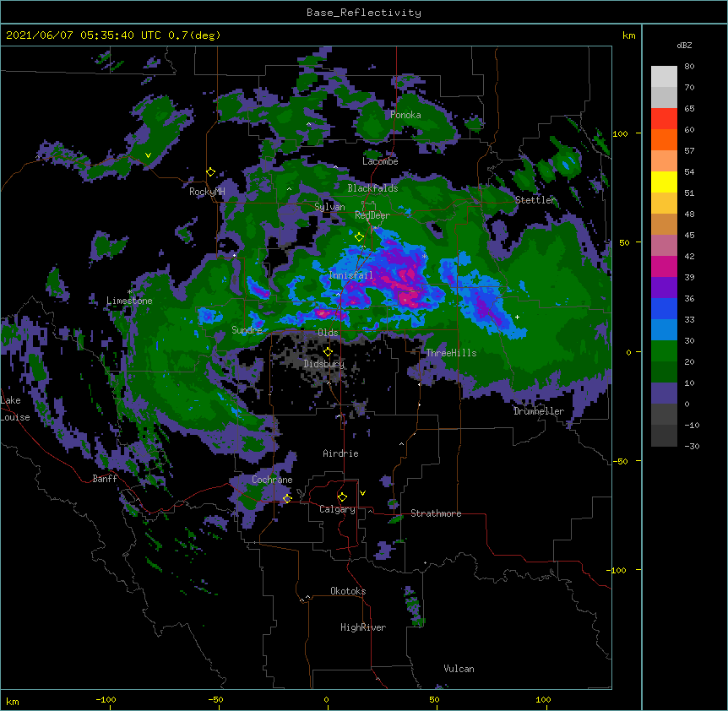Select the yellow 54 dBZ legend swatch

664,182
